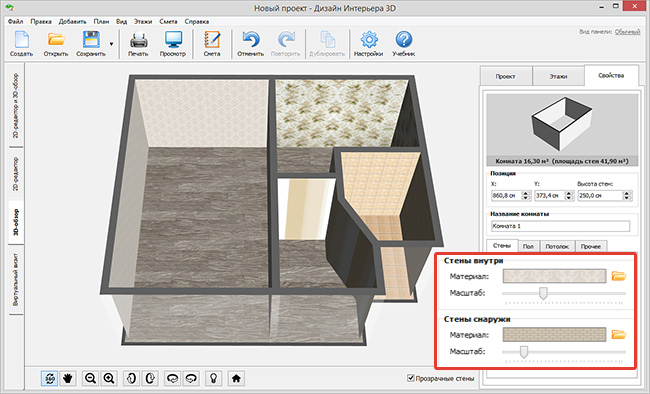Select the Стены properties tab
This screenshot has width=650, height=394.
(x=502, y=246)
